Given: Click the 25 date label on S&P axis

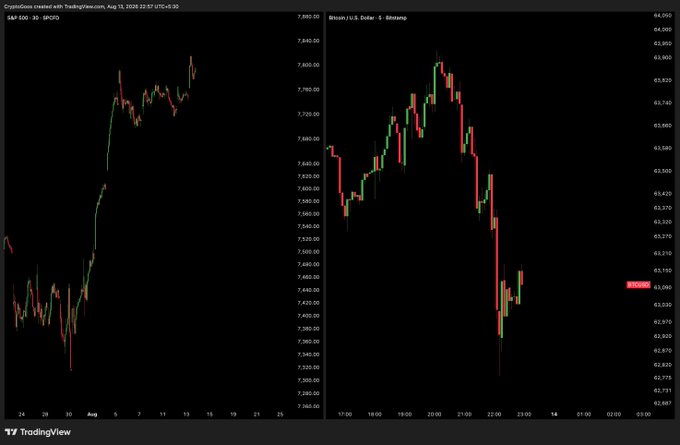Looking at the screenshot, I should coord(280,414).
